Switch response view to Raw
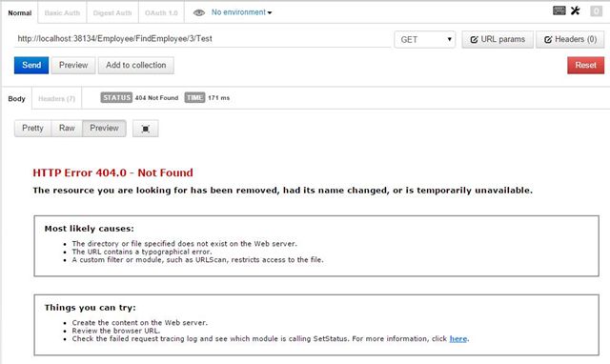Screen dimensions: 610x364 pyautogui.click(x=67, y=128)
